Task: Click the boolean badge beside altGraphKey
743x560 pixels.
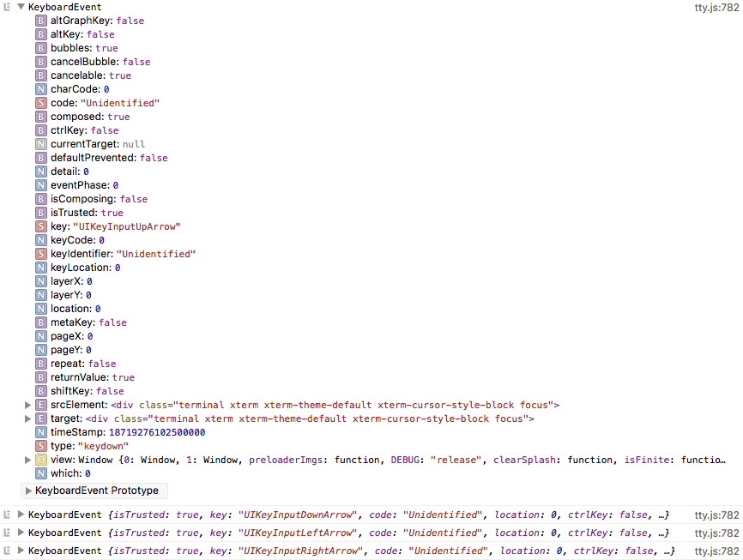Action: (x=41, y=21)
